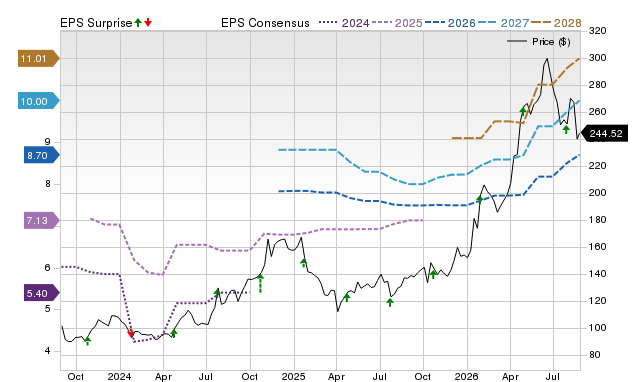Screen dimensions: 640x382
Task: Click the 160 label on the price axis
Action: (x=597, y=246)
